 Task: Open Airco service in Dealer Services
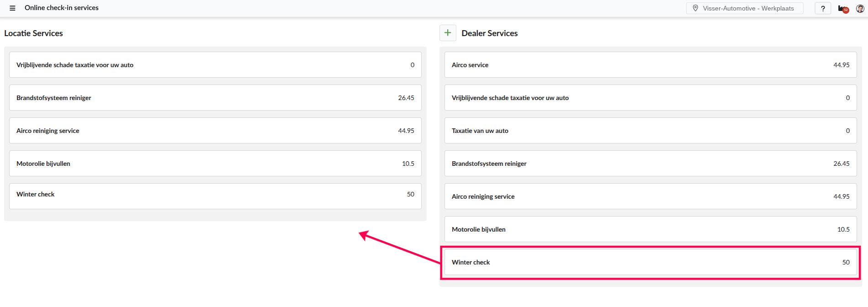tap(650, 65)
